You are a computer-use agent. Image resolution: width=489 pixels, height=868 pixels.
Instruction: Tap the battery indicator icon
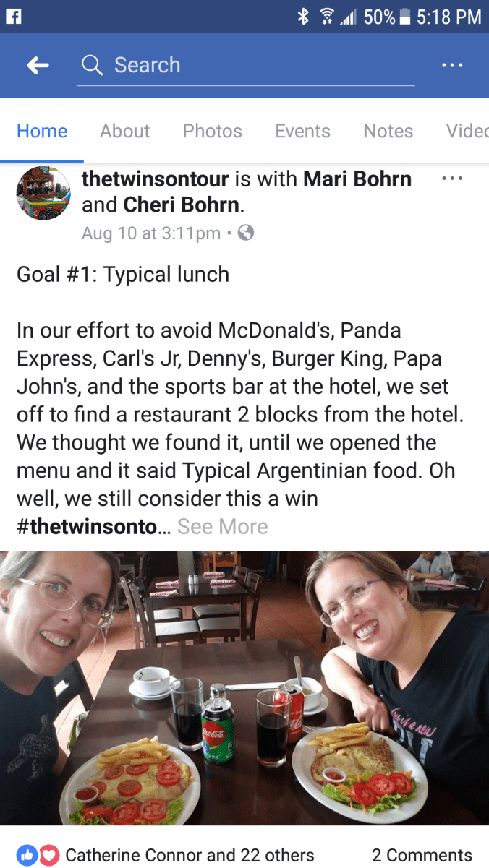click(405, 17)
